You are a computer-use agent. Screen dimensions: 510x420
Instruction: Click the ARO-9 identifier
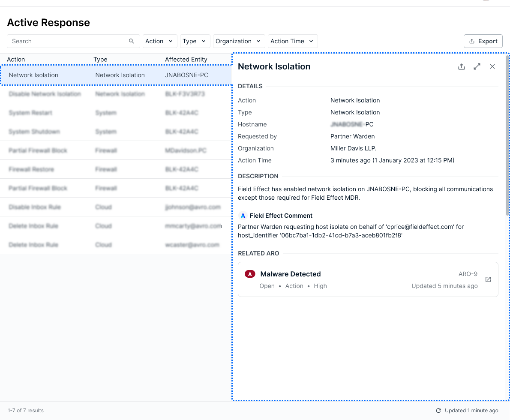pyautogui.click(x=468, y=274)
